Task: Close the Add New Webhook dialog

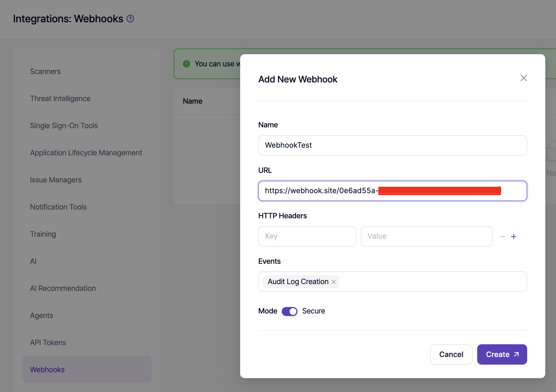Action: click(524, 78)
